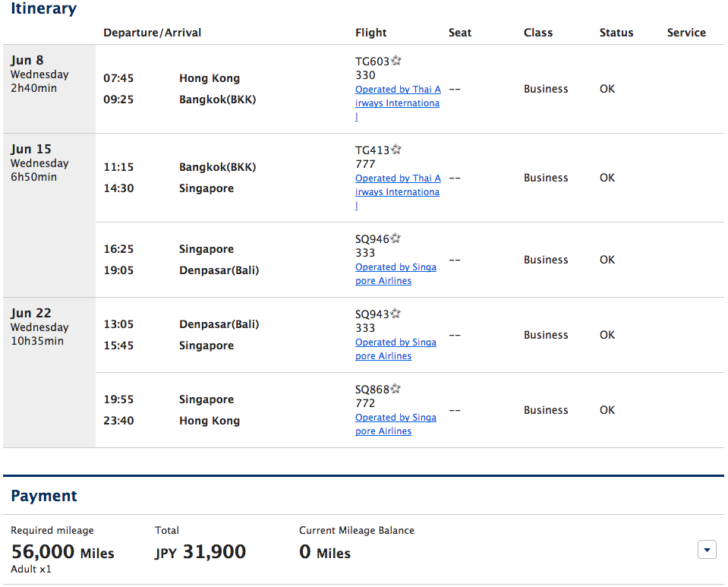Select the Jun 22 Wednesday date cell
The height and width of the screenshot is (587, 728).
click(x=49, y=372)
